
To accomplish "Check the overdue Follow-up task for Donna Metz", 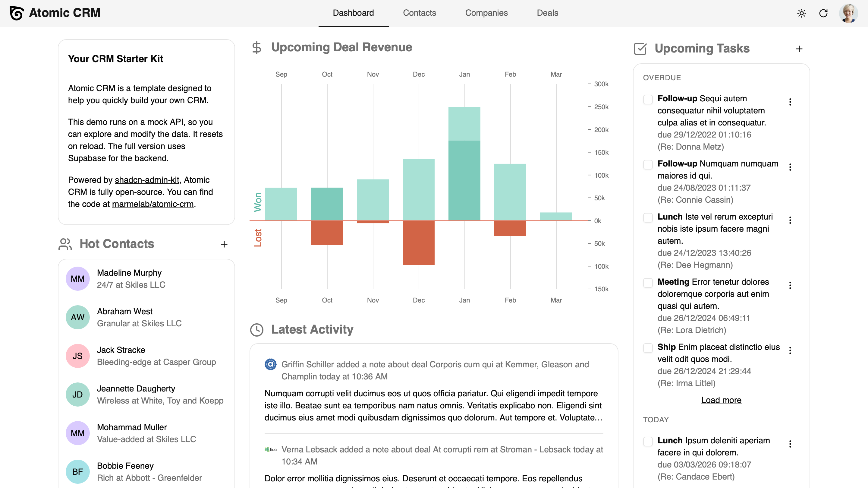I will point(647,100).
